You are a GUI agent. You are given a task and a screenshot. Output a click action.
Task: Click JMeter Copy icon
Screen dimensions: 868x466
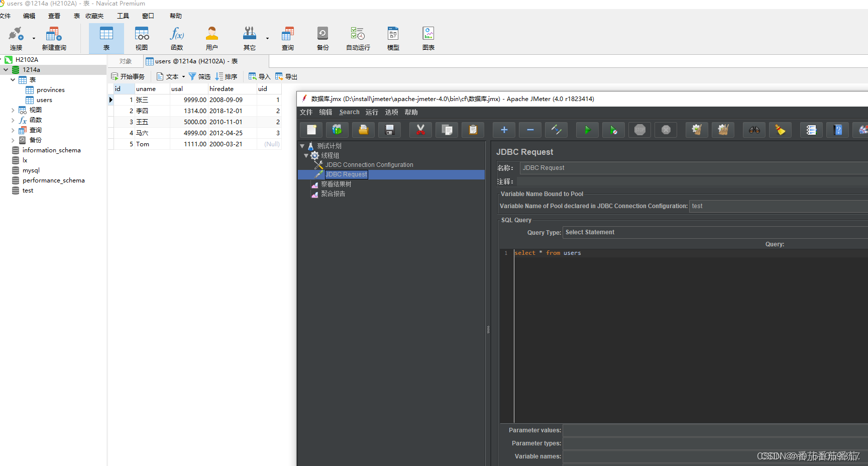click(447, 130)
